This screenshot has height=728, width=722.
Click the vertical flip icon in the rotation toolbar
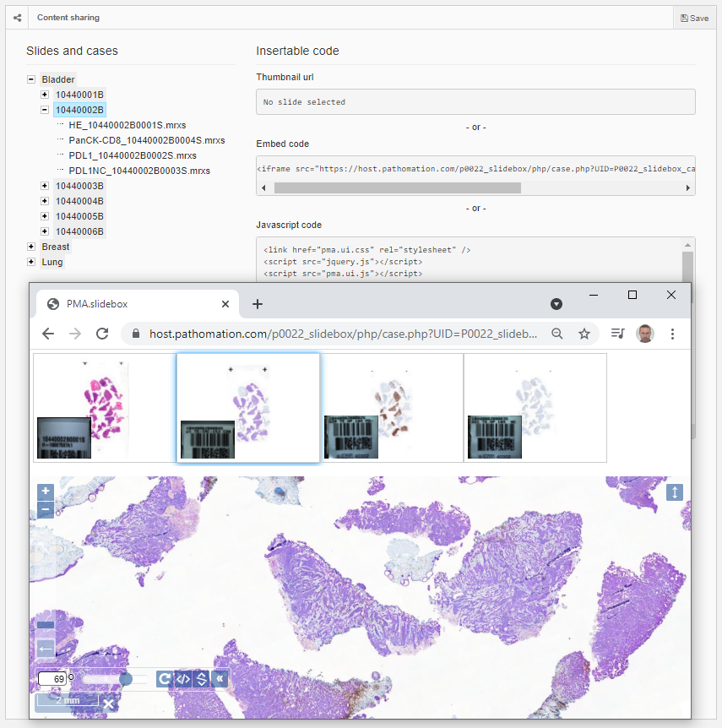[x=201, y=678]
